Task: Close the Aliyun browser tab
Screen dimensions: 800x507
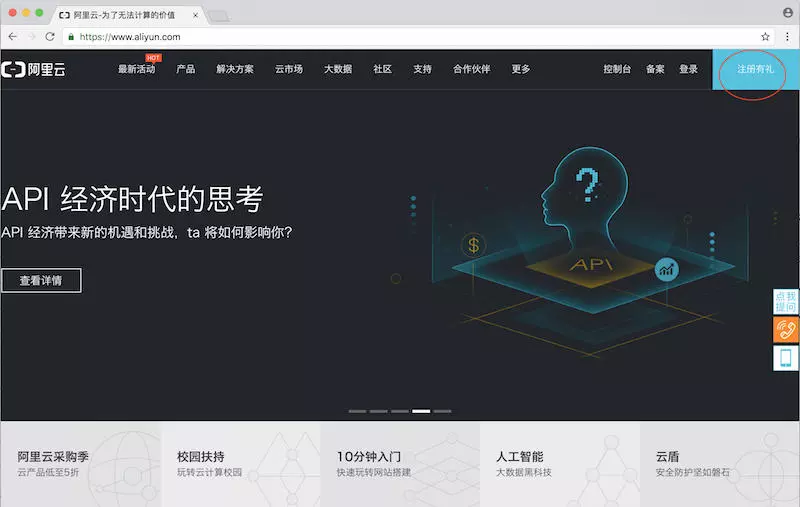Action: [195, 15]
